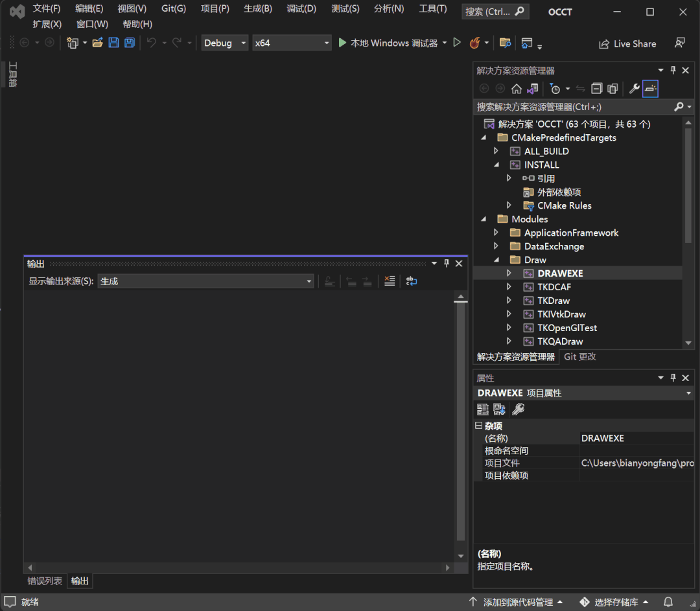Clear all output window content
The height and width of the screenshot is (611, 700).
coord(389,281)
